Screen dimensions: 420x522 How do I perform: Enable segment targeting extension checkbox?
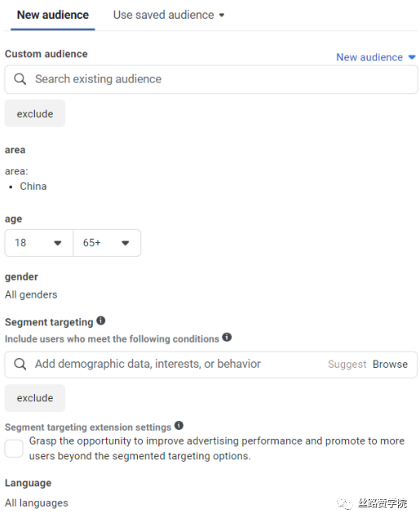14,449
